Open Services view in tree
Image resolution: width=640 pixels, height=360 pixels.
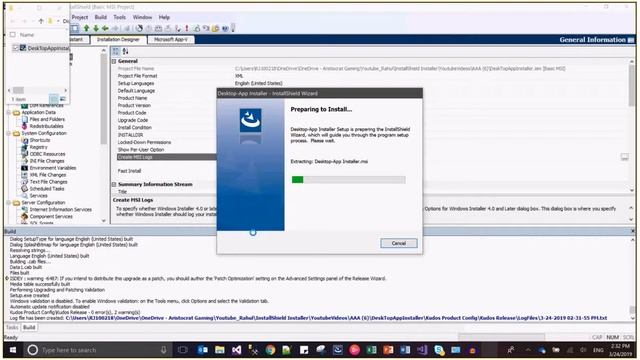38,196
